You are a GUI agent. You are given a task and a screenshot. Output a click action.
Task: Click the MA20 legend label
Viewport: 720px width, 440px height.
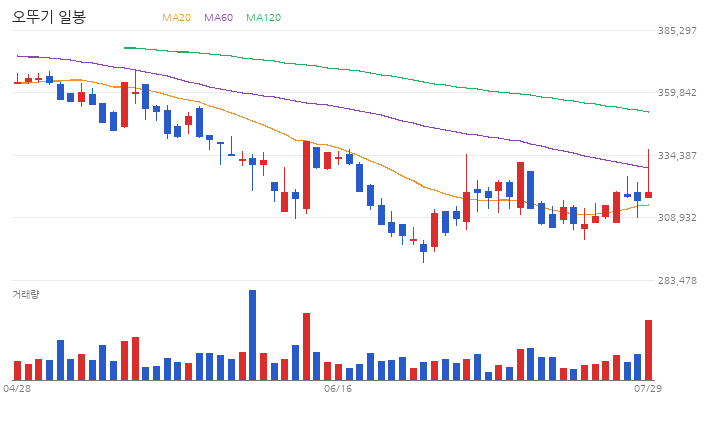coord(176,17)
